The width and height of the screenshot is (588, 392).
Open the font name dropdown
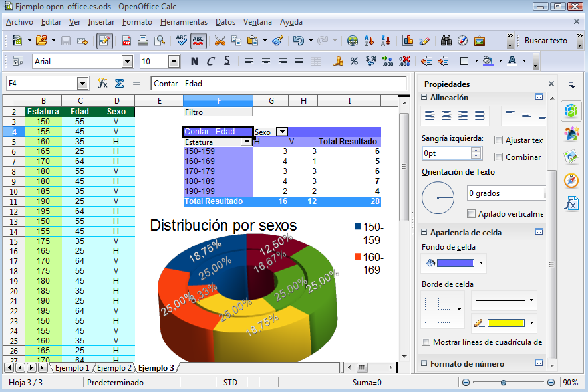point(127,62)
